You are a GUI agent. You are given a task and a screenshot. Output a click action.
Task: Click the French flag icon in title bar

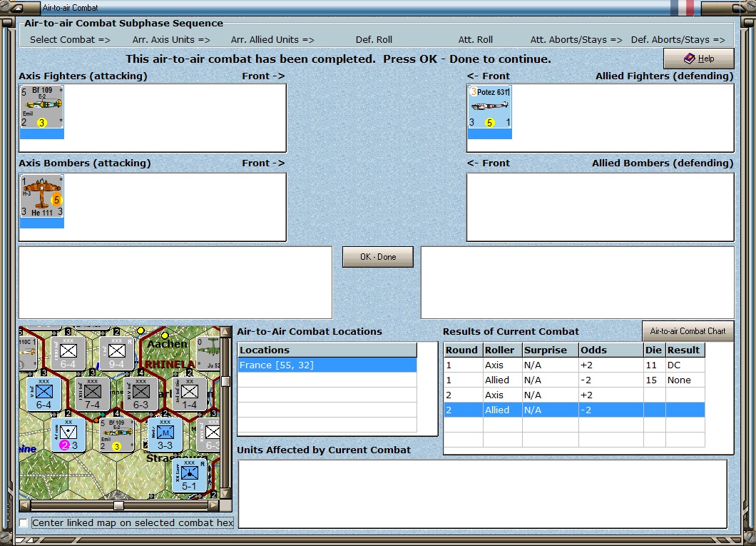click(683, 8)
